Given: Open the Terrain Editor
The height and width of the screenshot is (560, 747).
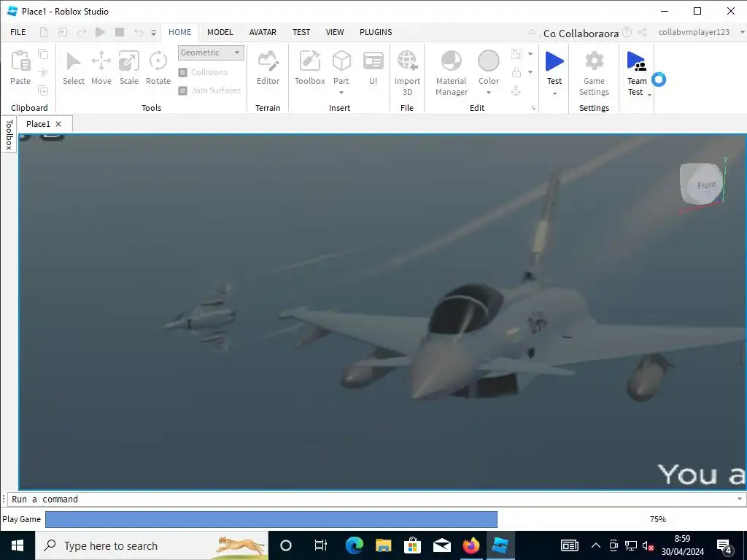Looking at the screenshot, I should tap(268, 68).
